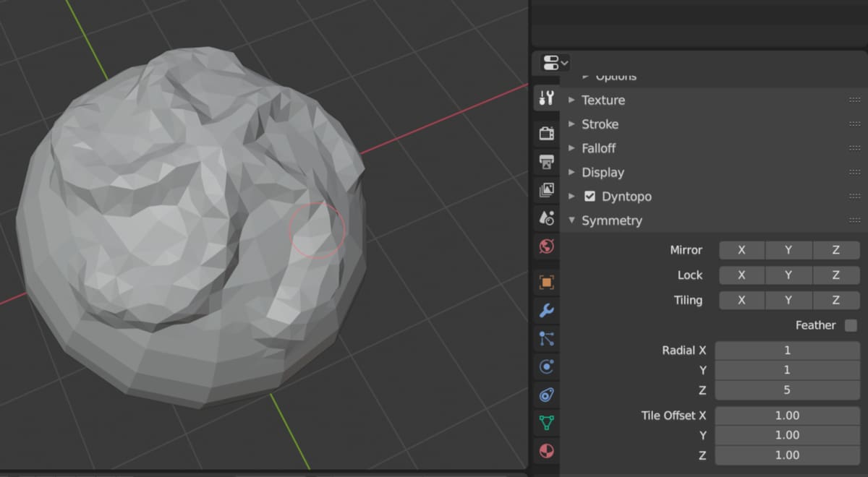Open the Material properties tab
Viewport: 868px width, 477px height.
pos(546,451)
